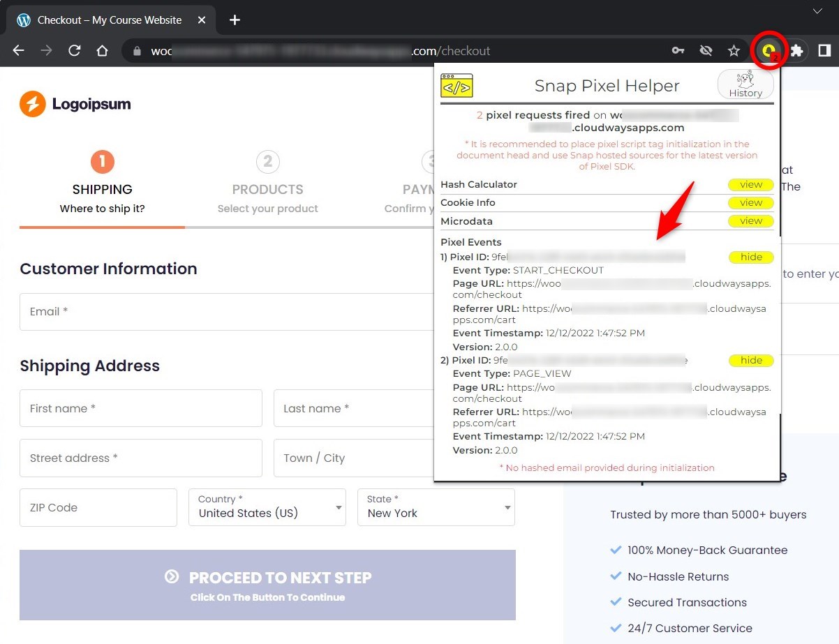
Task: Click the No-Hassle Returns checkmark
Action: [x=616, y=576]
